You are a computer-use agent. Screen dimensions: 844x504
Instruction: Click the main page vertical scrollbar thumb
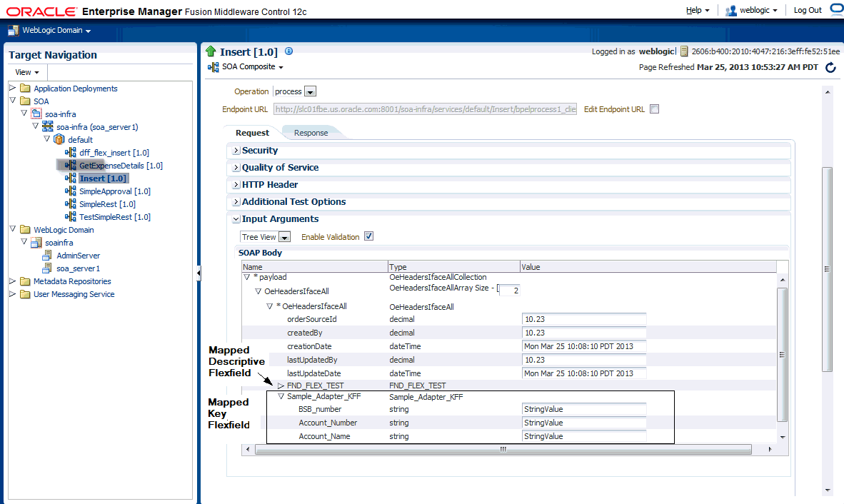tap(827, 269)
